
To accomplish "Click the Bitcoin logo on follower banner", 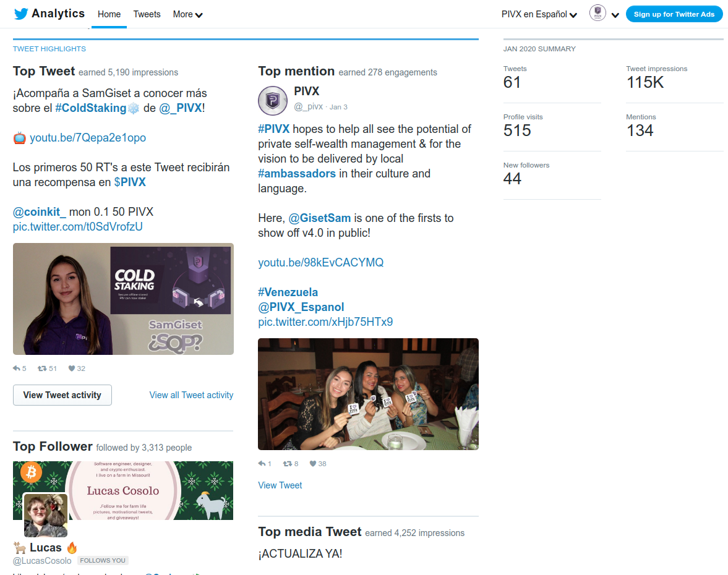I will click(31, 472).
